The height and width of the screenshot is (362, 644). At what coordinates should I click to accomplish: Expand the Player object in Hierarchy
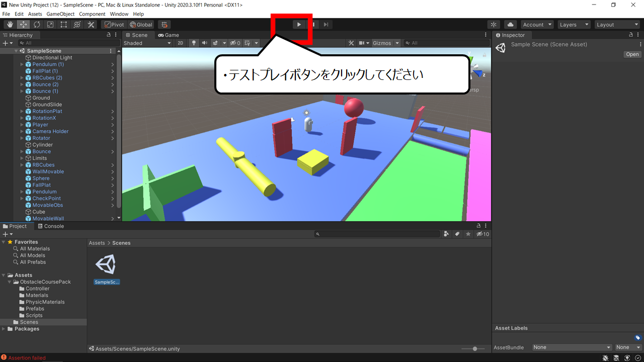pyautogui.click(x=22, y=125)
